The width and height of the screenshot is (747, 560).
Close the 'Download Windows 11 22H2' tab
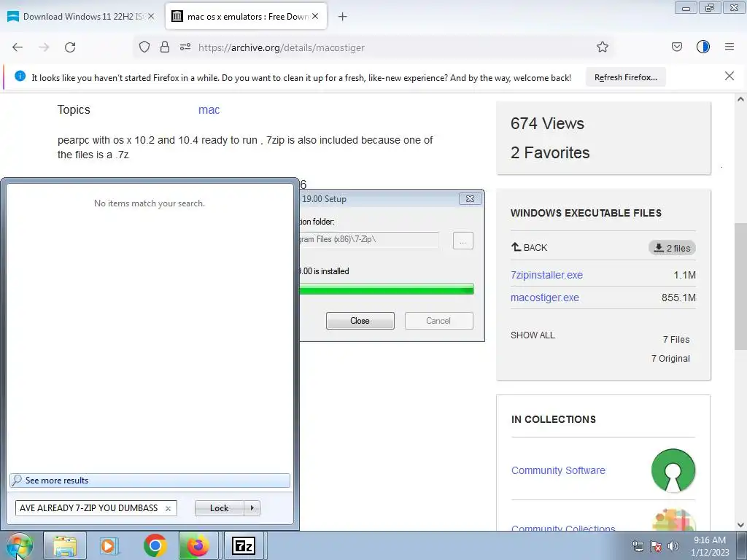click(x=151, y=16)
